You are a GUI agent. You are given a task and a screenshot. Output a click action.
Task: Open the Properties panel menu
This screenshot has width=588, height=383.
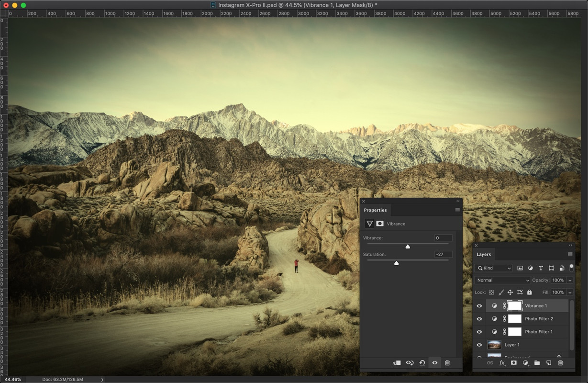[x=457, y=210]
